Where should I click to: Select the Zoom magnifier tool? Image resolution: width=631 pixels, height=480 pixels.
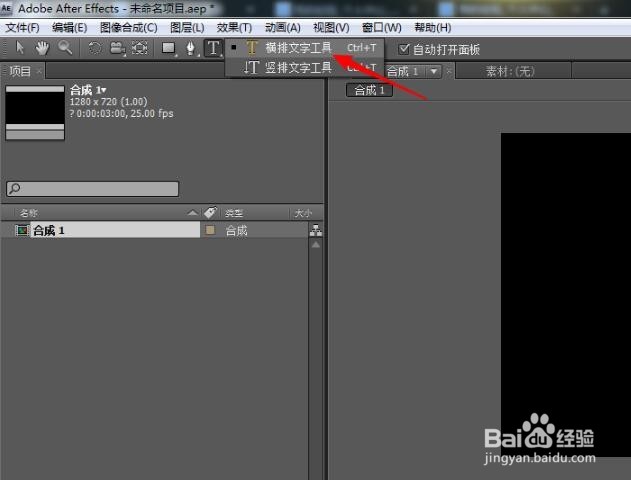[65, 48]
